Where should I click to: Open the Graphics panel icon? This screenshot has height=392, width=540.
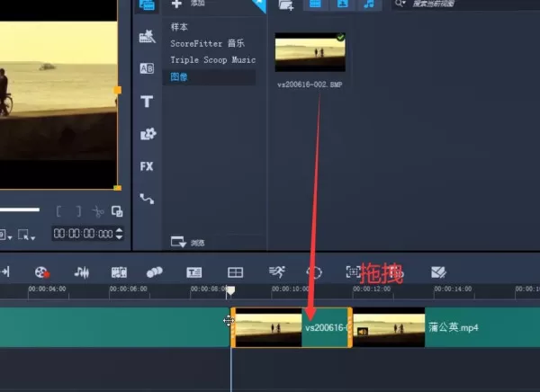148,134
